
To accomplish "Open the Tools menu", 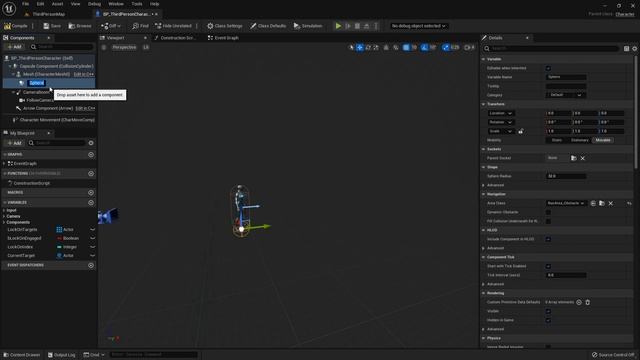I will 137,4.
